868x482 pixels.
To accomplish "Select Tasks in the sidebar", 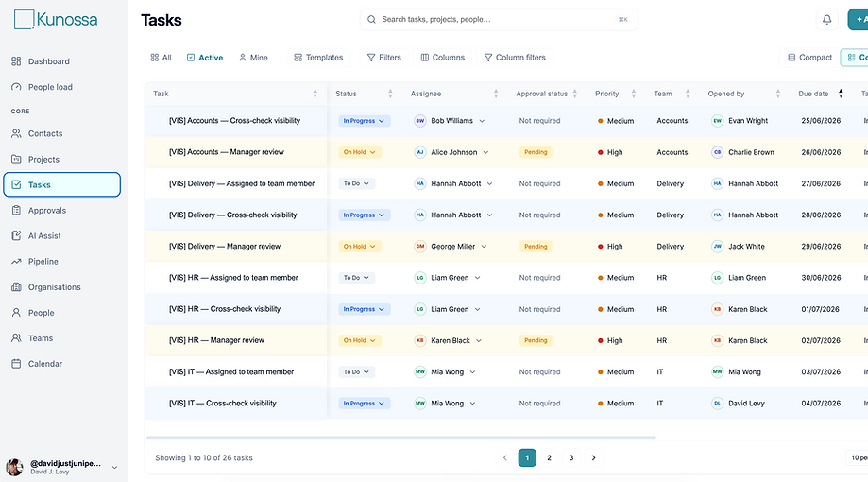I will pos(62,184).
